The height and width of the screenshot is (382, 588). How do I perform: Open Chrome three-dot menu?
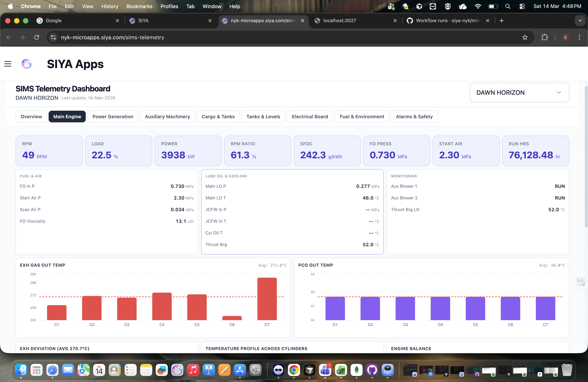[x=579, y=37]
